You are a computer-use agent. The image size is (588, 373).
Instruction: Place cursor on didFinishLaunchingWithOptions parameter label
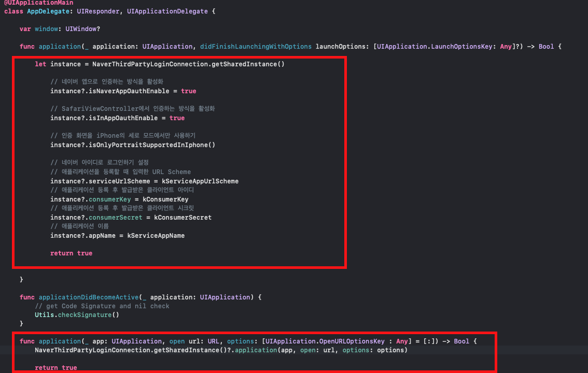coord(256,47)
